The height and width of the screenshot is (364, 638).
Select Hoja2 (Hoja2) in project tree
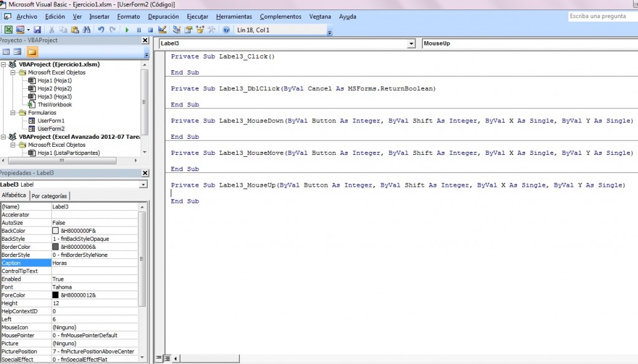[x=55, y=88]
